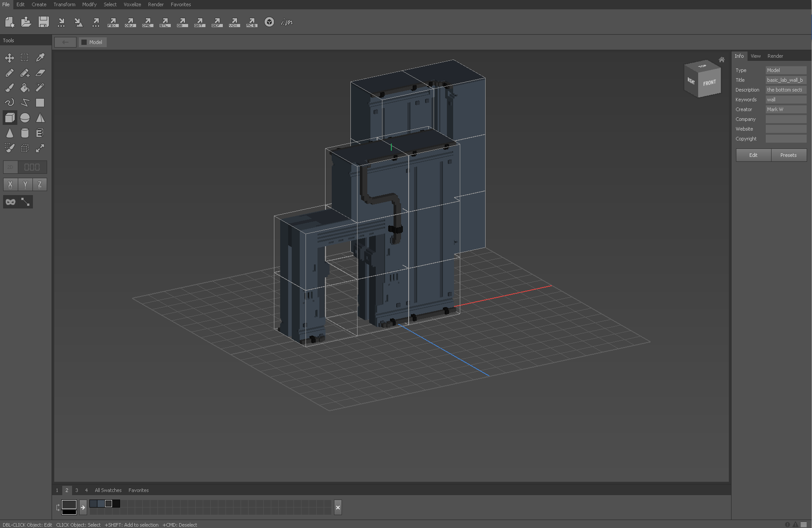The height and width of the screenshot is (528, 812).
Task: Add current color to palette with arrow
Action: (83, 507)
